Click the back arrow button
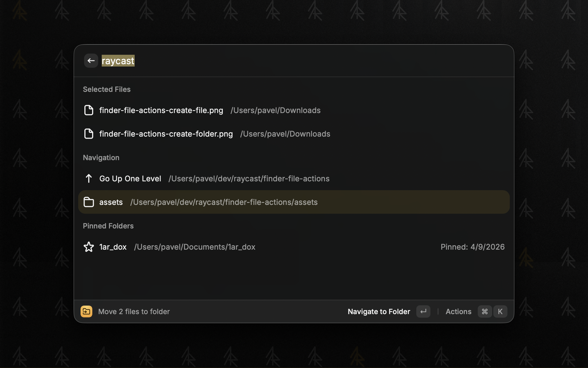Screen dimensions: 588x368 pyautogui.click(x=91, y=61)
